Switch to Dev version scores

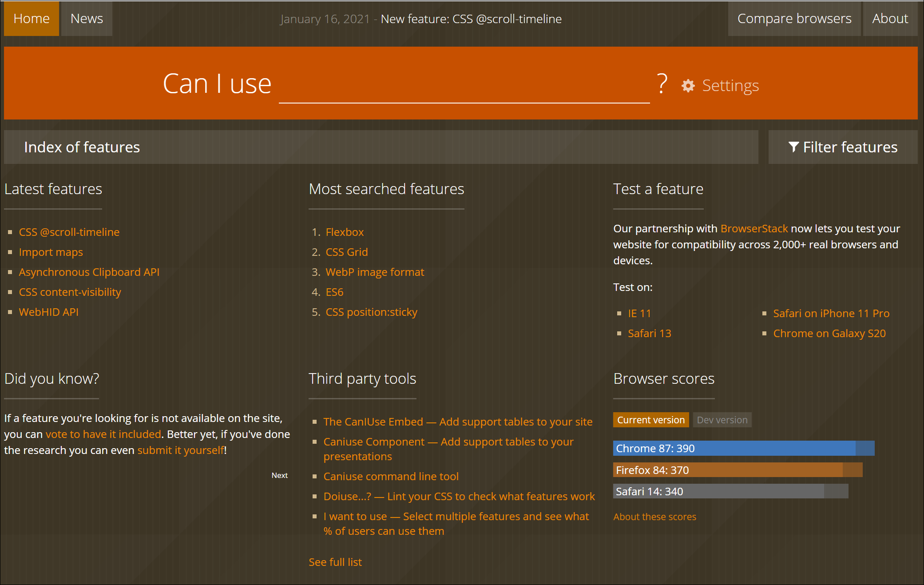(x=722, y=420)
